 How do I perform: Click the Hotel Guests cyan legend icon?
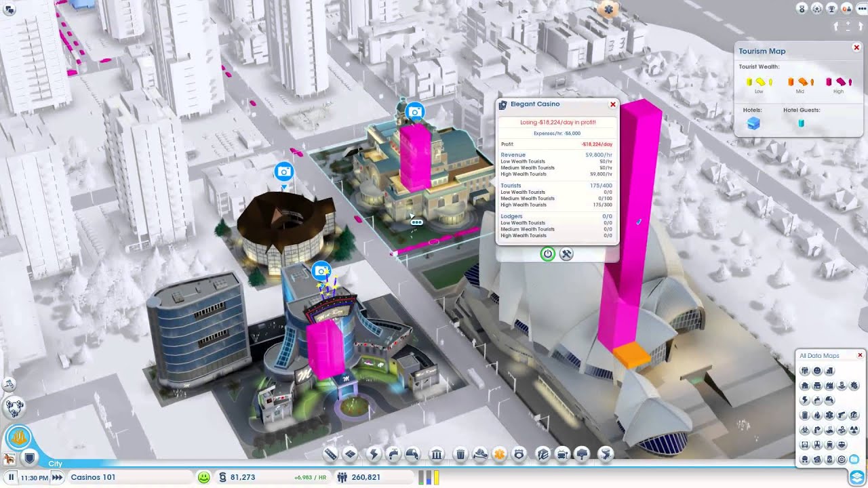pyautogui.click(x=801, y=123)
